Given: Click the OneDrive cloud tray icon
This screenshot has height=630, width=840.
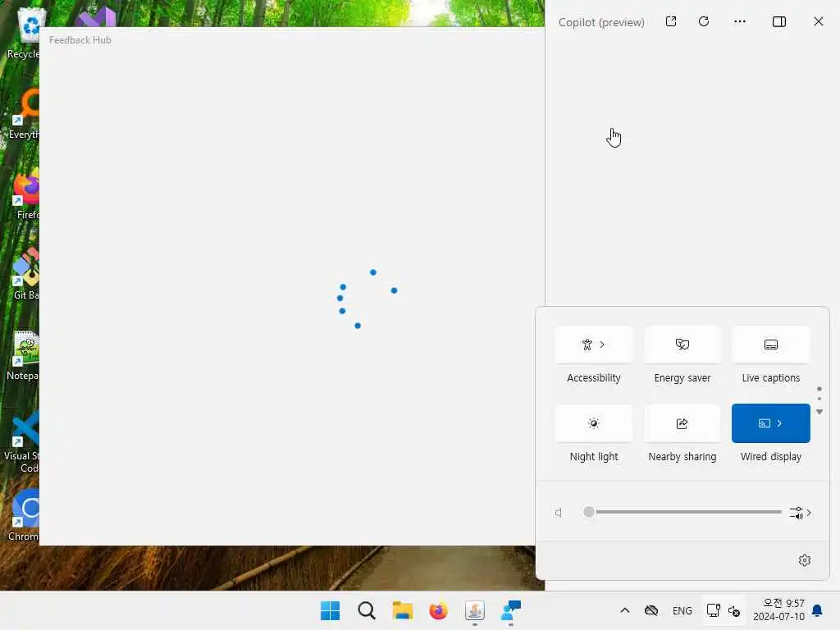Looking at the screenshot, I should pyautogui.click(x=651, y=610).
